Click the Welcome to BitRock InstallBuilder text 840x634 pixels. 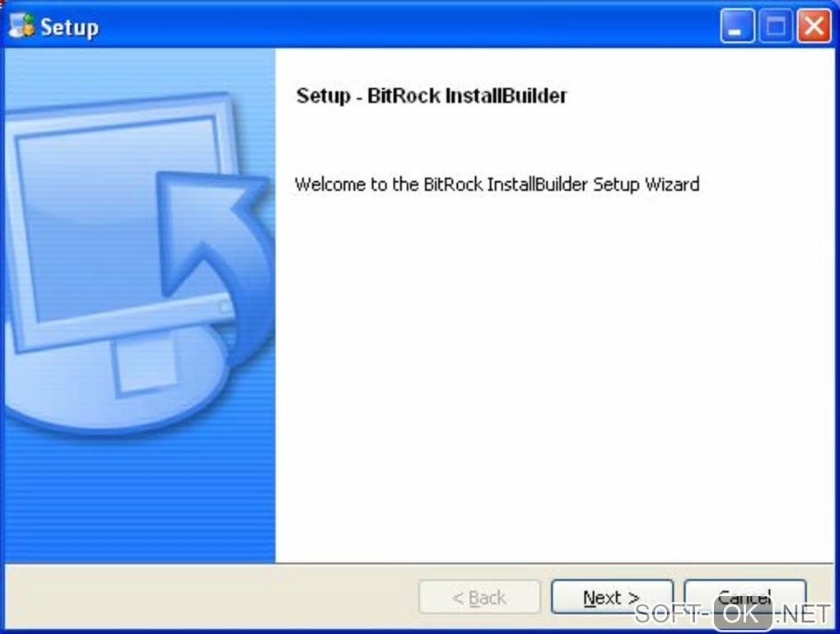pyautogui.click(x=497, y=184)
